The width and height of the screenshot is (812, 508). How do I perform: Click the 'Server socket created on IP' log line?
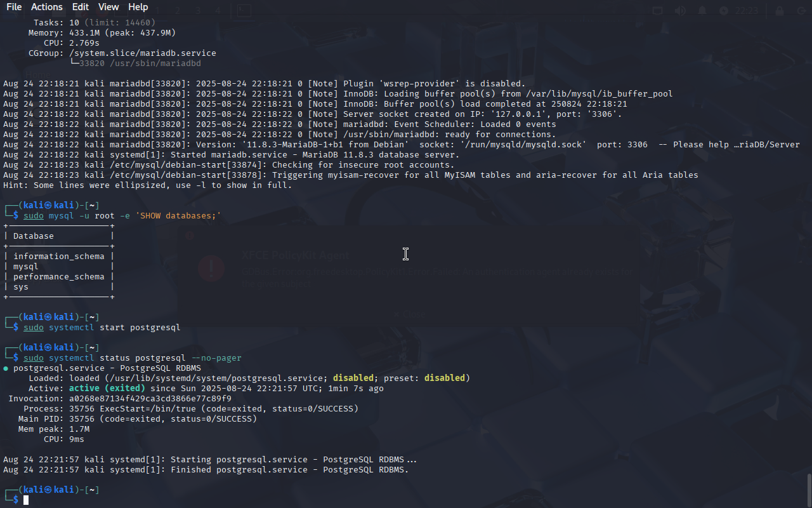click(x=313, y=114)
